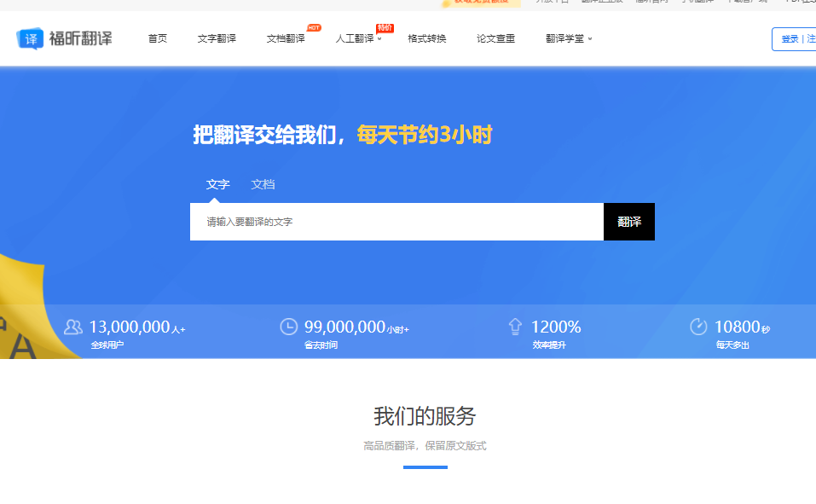Expand the 翻译学堂 dropdown menu
The width and height of the screenshot is (816, 504).
(x=565, y=38)
